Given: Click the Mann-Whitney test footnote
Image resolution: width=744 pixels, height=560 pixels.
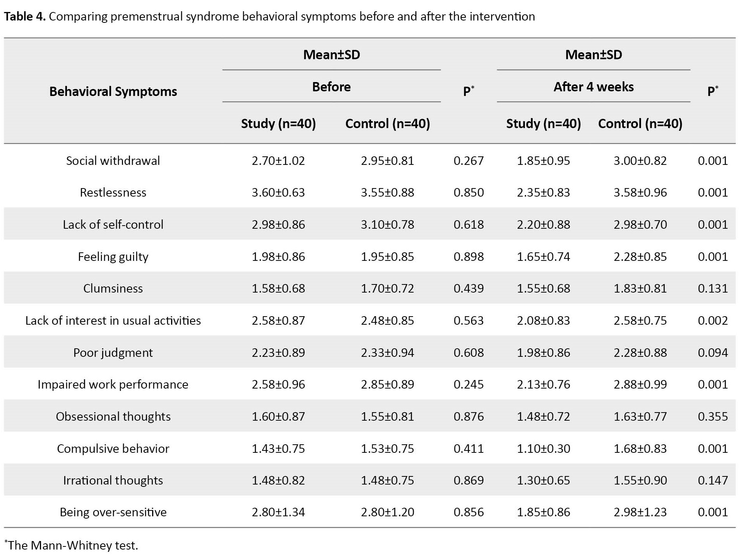Looking at the screenshot, I should click(x=71, y=545).
